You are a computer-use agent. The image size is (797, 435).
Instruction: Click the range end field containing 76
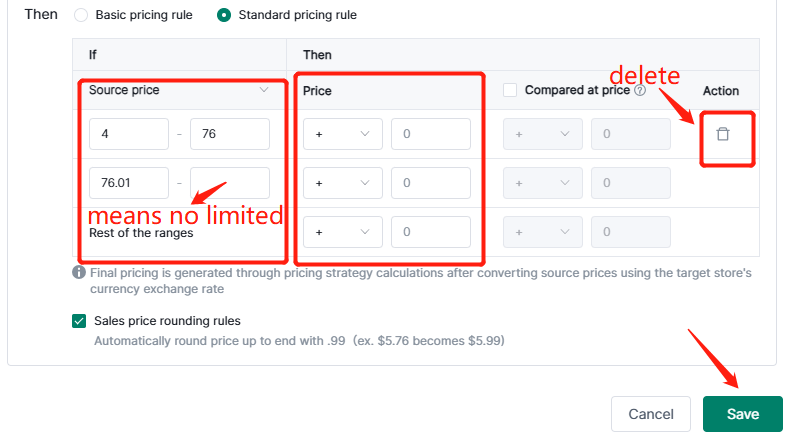230,134
